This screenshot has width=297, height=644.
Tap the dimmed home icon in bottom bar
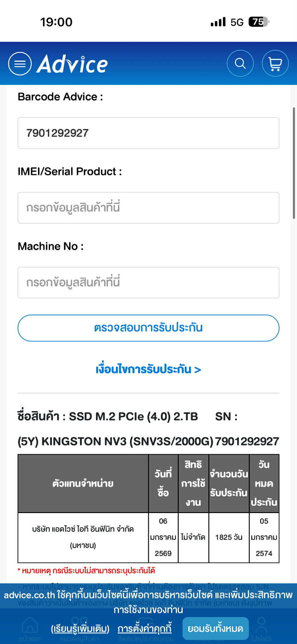tap(30, 625)
